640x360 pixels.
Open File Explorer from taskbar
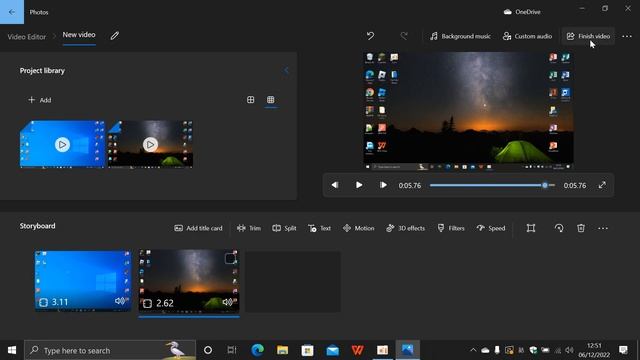click(282, 350)
